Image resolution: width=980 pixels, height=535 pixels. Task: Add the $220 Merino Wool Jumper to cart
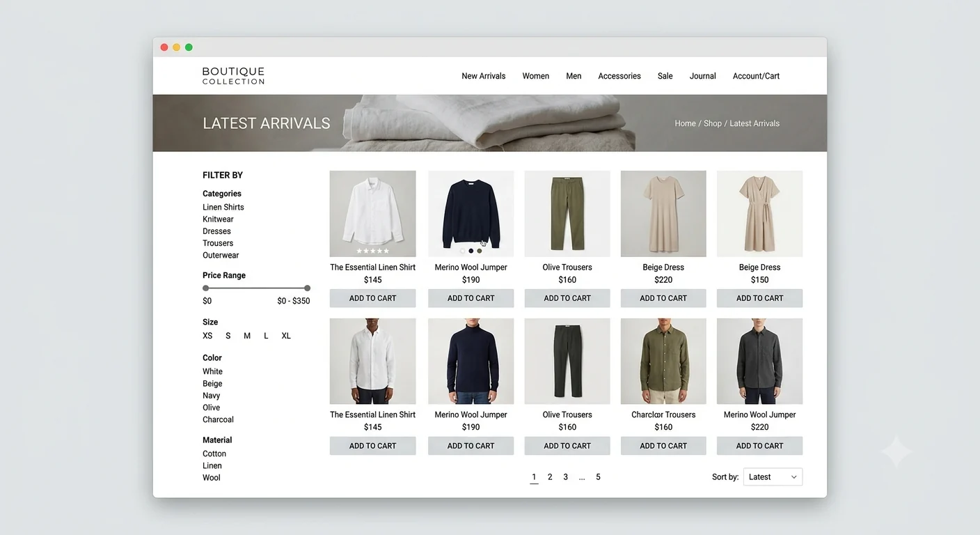(759, 446)
